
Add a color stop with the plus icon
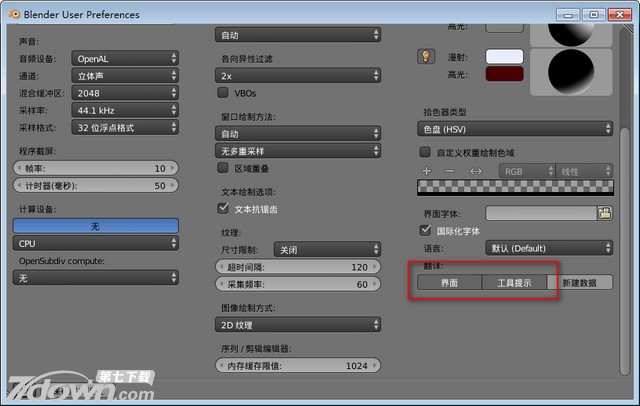pyautogui.click(x=427, y=171)
